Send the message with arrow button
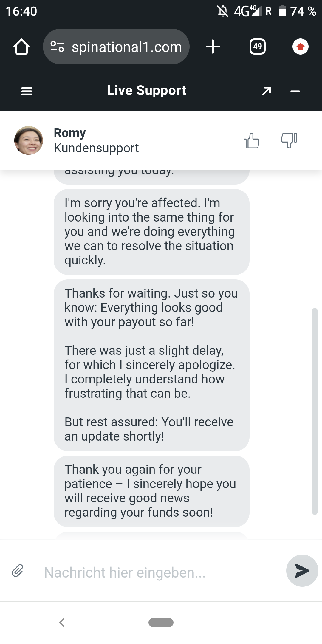The width and height of the screenshot is (322, 644). point(302,571)
